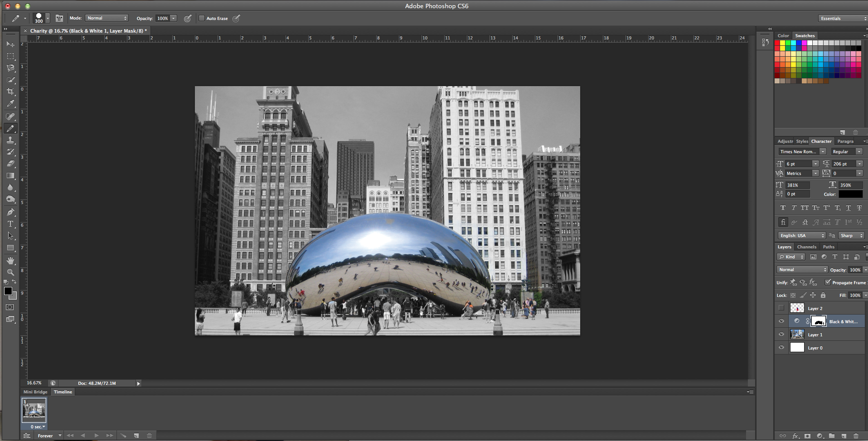Screen dimensions: 868x441
Task: Select the Move tool
Action: coord(10,44)
